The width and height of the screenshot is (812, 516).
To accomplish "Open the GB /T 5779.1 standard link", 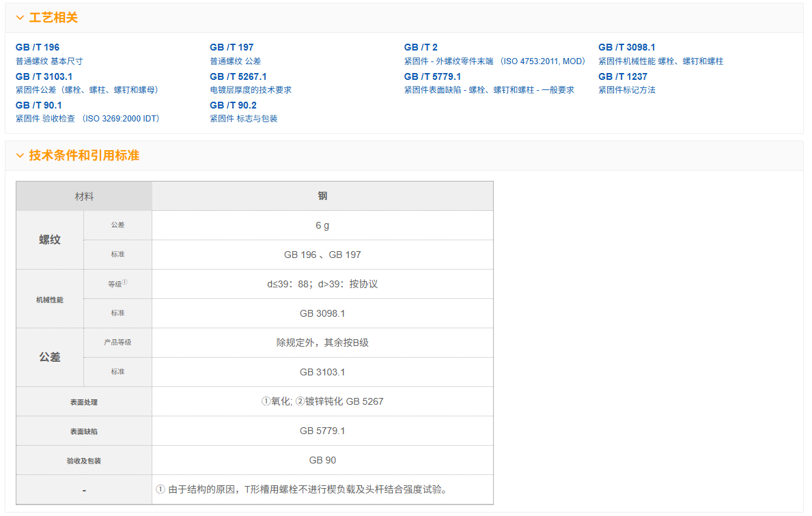I will 432,76.
